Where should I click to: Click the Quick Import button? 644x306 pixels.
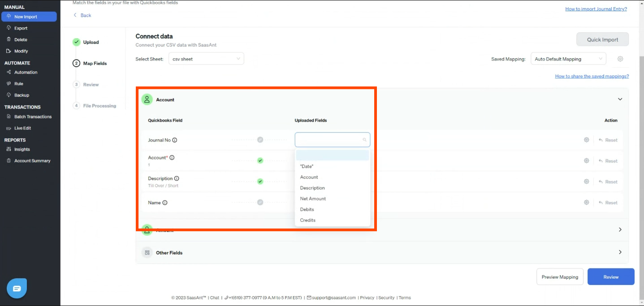602,39
